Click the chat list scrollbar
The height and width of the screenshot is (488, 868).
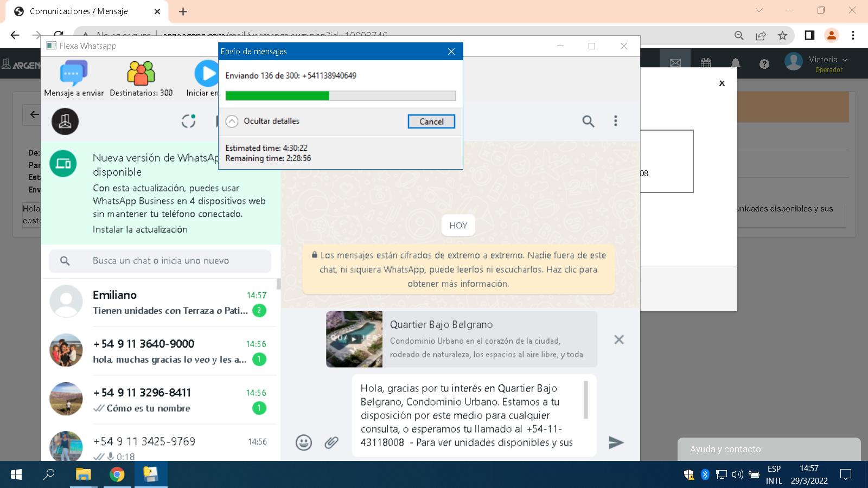pos(279,284)
